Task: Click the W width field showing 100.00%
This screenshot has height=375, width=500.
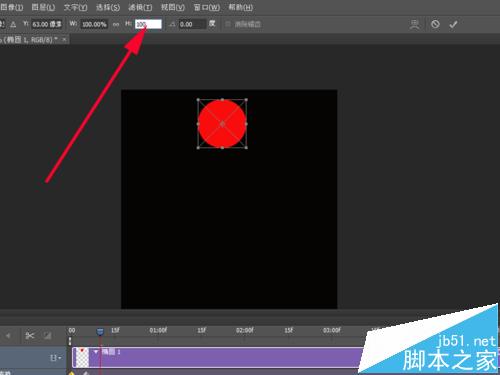Action: pos(94,24)
